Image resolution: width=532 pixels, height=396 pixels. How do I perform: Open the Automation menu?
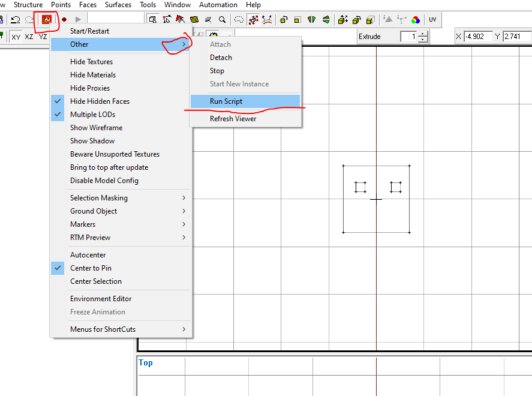click(x=218, y=5)
